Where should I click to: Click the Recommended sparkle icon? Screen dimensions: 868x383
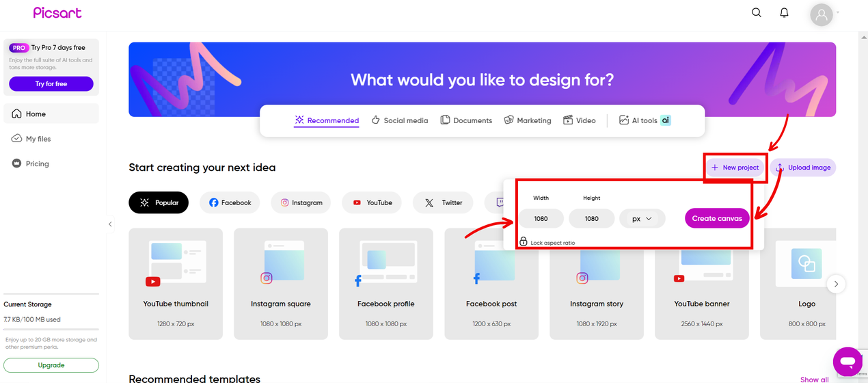pyautogui.click(x=299, y=120)
